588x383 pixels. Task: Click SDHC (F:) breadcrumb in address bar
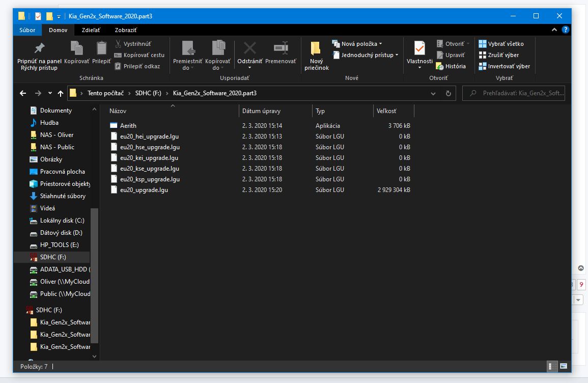148,93
